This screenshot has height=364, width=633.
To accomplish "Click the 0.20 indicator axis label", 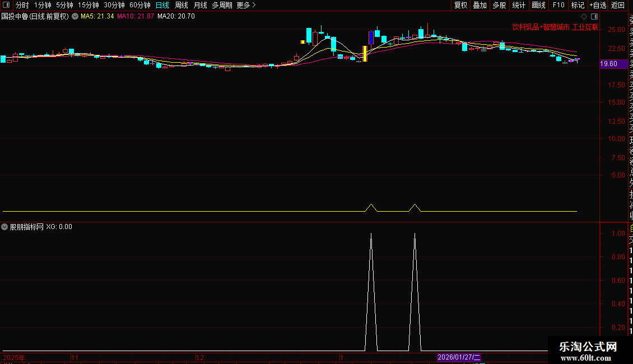I will tap(618, 327).
